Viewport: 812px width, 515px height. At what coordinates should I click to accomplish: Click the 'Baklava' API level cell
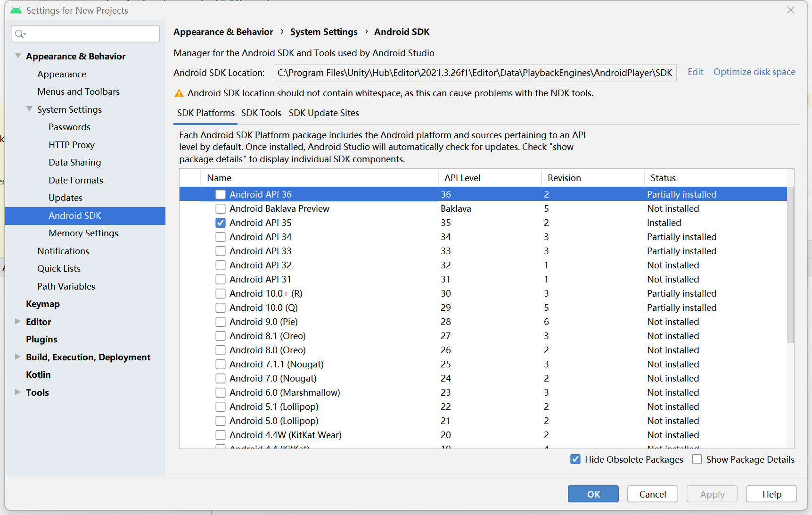(x=456, y=208)
